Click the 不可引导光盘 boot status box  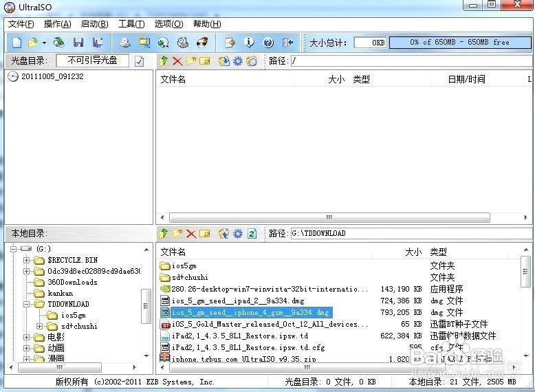click(x=92, y=61)
